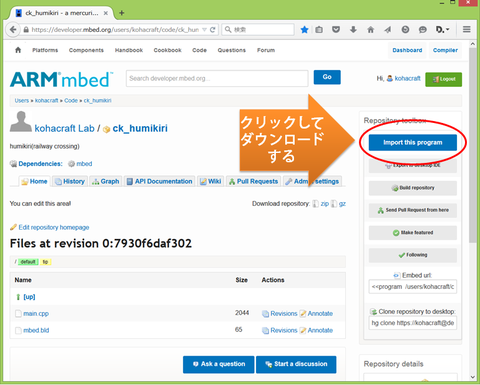Open the kohacraft Lab heading link
480x385 pixels.
click(64, 128)
